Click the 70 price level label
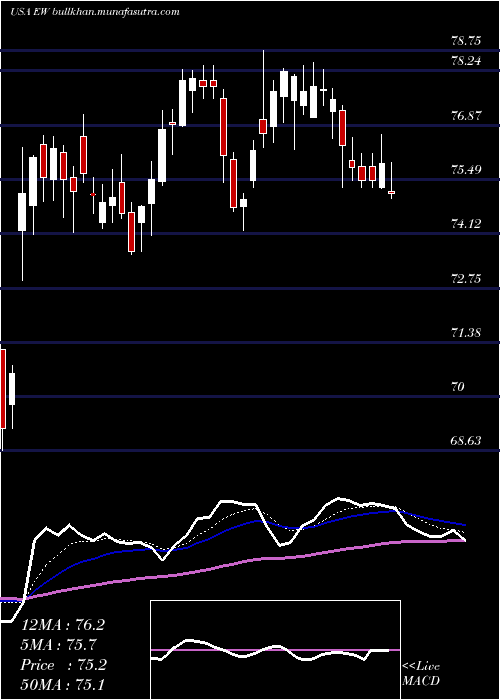This screenshot has height=700, width=500. (x=458, y=387)
